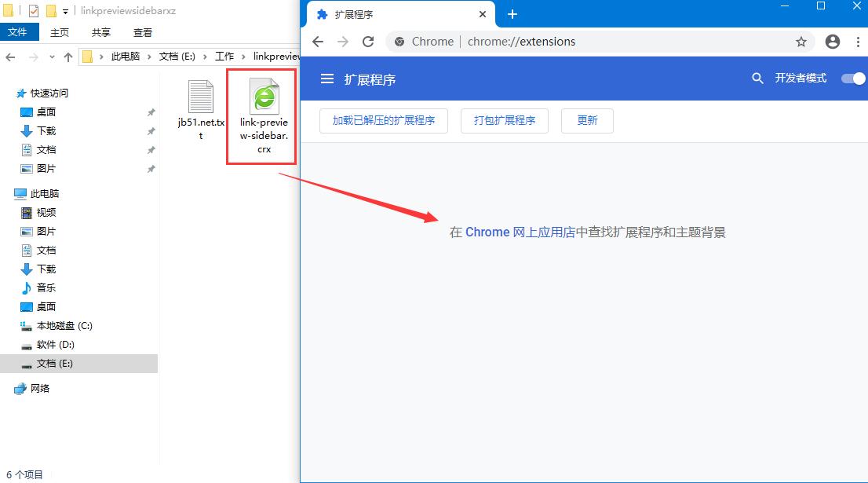Click the Properties checkmark icon in Explorer title bar
The width and height of the screenshot is (868, 483).
coord(34,10)
